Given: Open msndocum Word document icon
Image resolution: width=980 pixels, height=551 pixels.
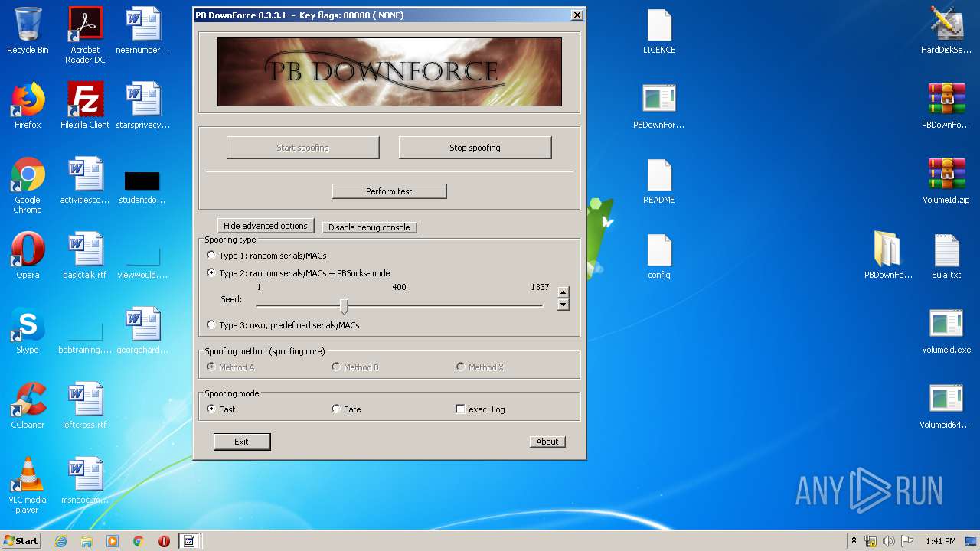Looking at the screenshot, I should tap(85, 481).
